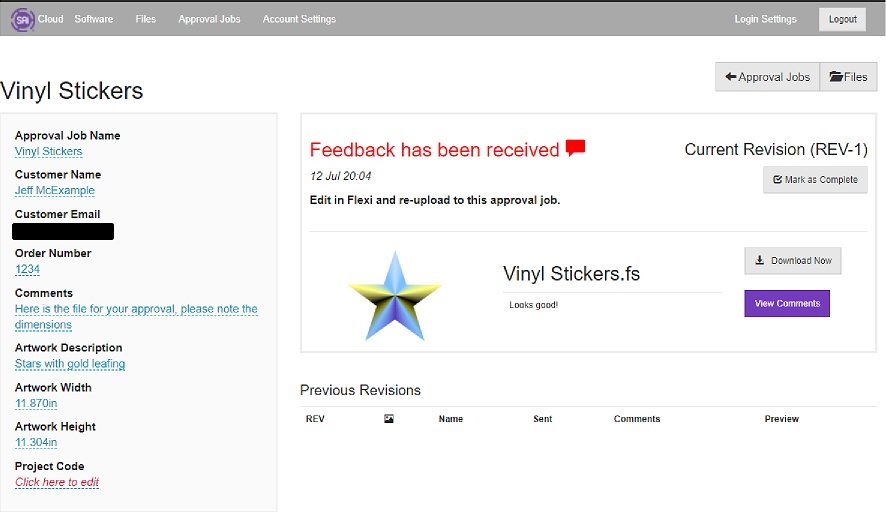886x529 pixels.
Task: Navigate to Files in the top menu
Action: tap(146, 19)
